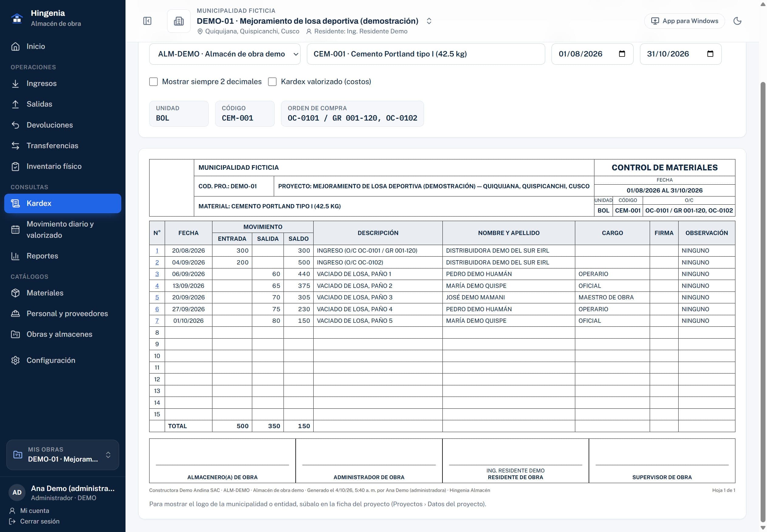767x532 pixels.
Task: Click the AD user avatar
Action: (17, 492)
